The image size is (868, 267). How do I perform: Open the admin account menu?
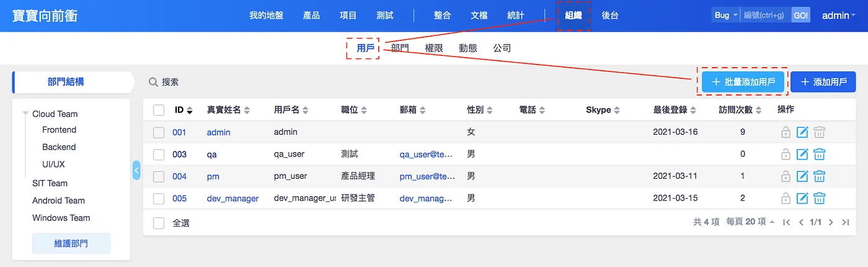point(839,16)
